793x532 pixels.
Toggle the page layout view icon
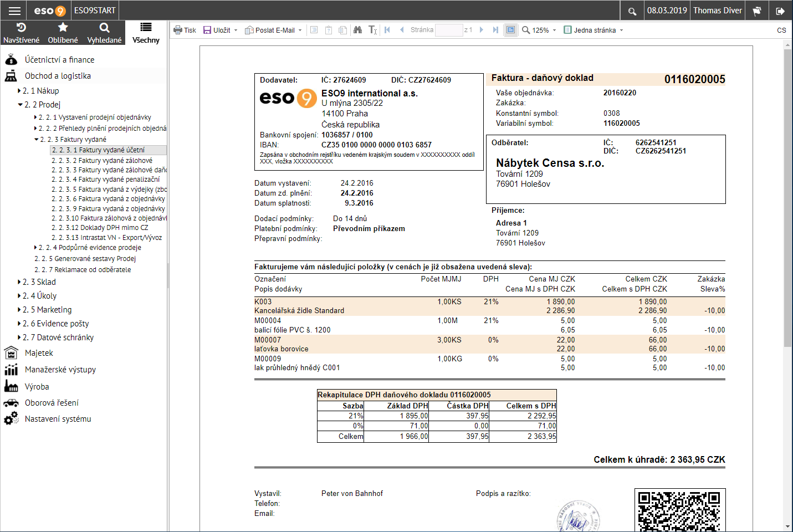510,30
